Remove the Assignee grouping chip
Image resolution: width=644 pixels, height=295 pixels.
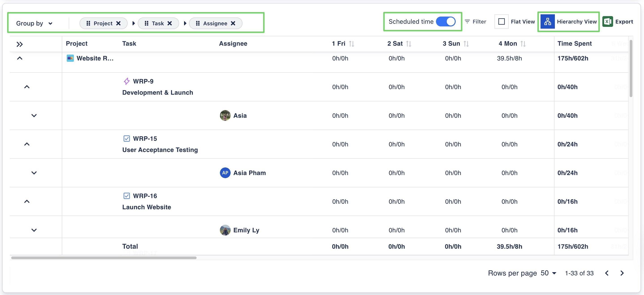tap(233, 23)
